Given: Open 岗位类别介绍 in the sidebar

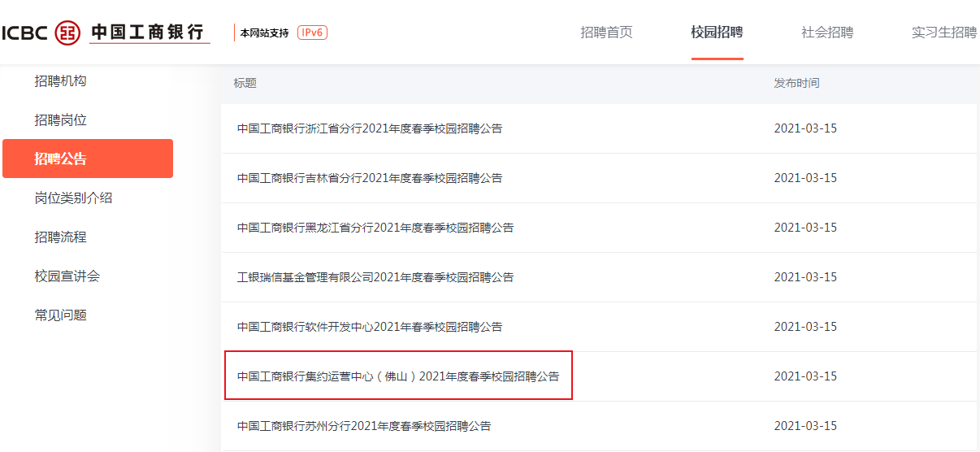Looking at the screenshot, I should pos(73,198).
